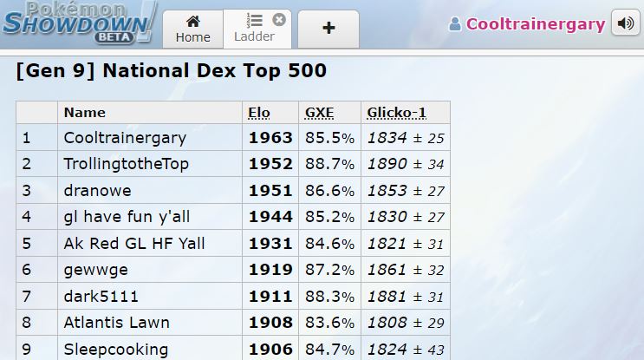Viewport: 644px width, 360px height.
Task: Click the Elo value 1944
Action: tap(270, 217)
